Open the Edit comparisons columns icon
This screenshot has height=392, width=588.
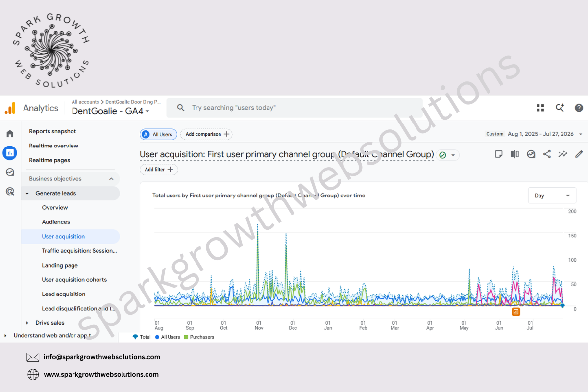(514, 154)
